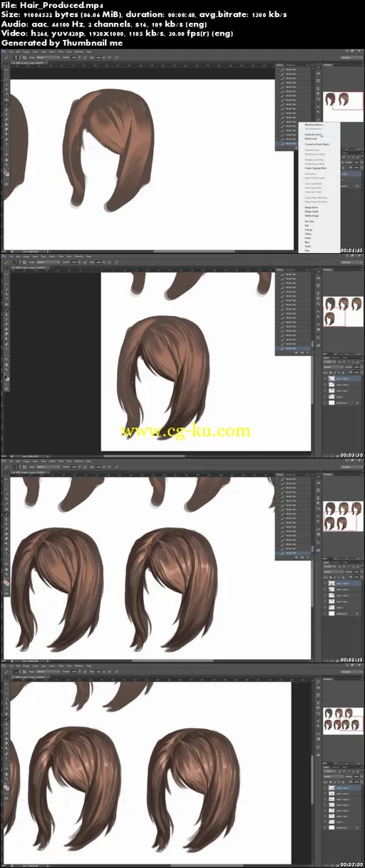Open the Filter menu in the 00:07:00 frame
The width and height of the screenshot is (365, 868).
coord(61,666)
